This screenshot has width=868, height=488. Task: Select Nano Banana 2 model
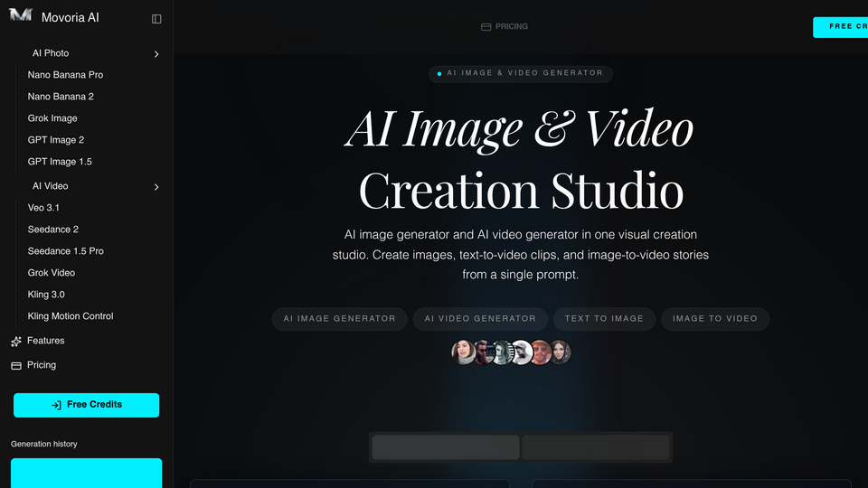point(61,97)
